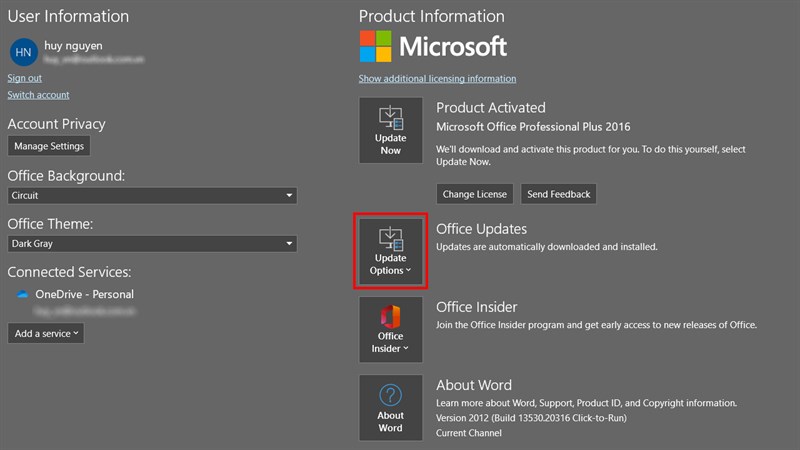This screenshot has height=450, width=800.
Task: Click the Change License button
Action: (x=474, y=194)
